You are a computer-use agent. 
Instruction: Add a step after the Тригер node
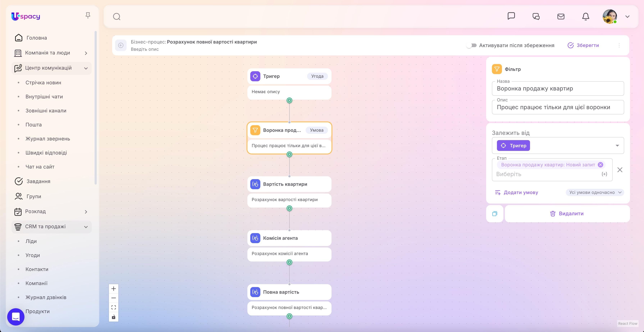click(289, 100)
